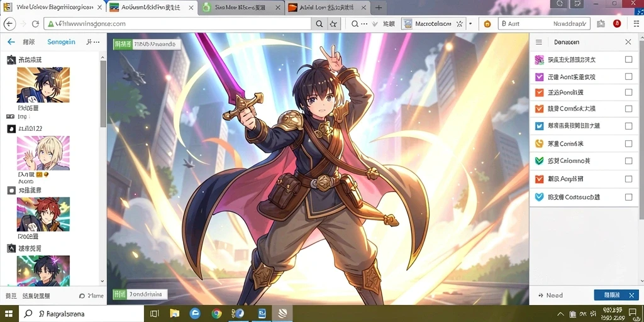
Task: Bookmark page with the star icon
Action: point(333,24)
